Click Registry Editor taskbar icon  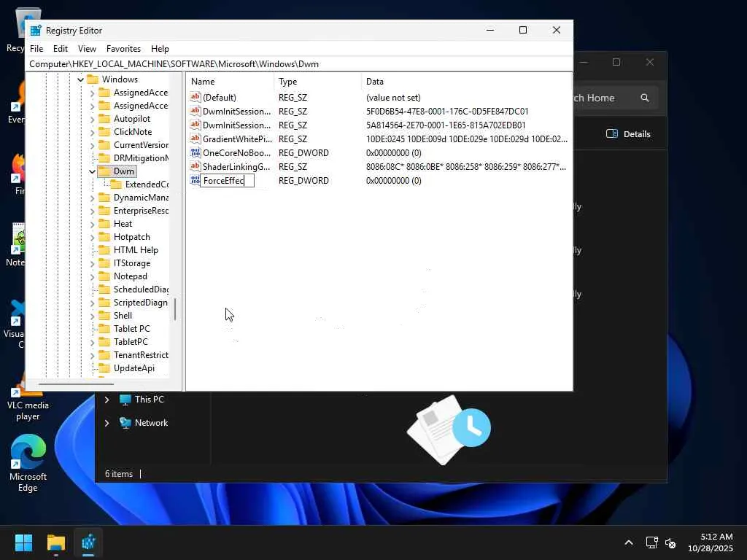[x=88, y=542]
